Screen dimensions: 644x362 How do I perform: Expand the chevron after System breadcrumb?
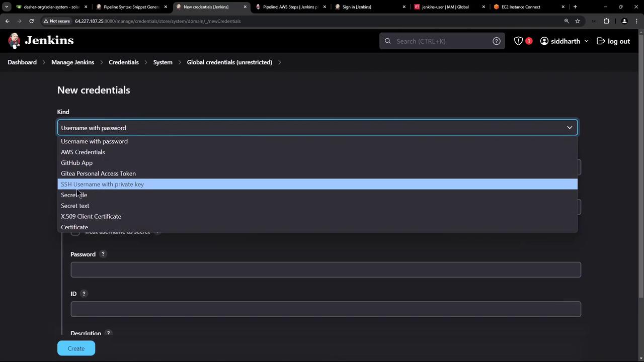click(x=180, y=62)
